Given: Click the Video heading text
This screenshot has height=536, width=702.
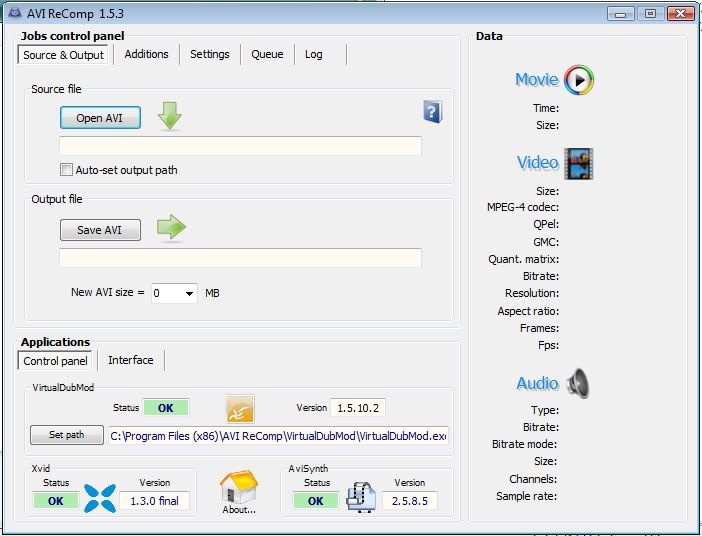Looking at the screenshot, I should (x=538, y=163).
